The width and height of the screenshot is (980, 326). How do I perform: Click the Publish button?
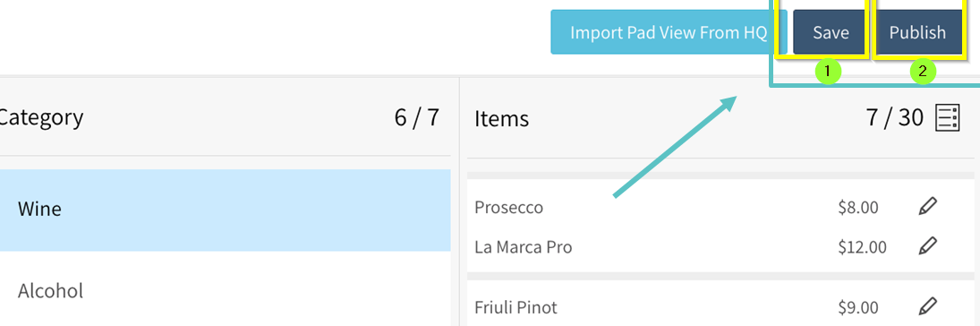point(917,32)
